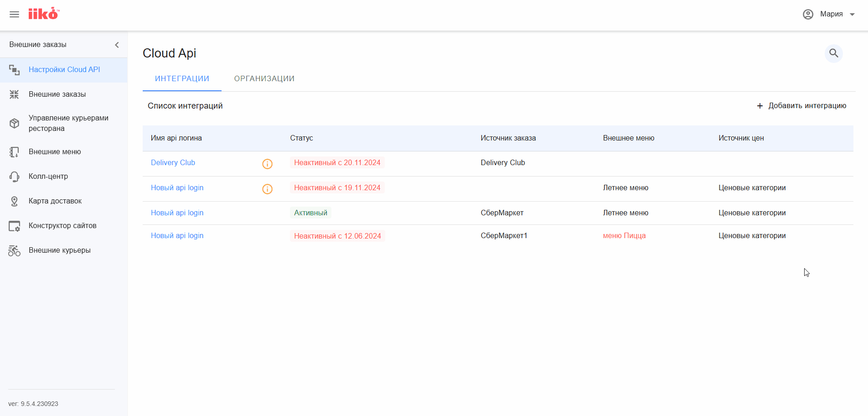Viewport: 868px width, 416px height.
Task: Open Карта доставок map pin icon
Action: 14,201
